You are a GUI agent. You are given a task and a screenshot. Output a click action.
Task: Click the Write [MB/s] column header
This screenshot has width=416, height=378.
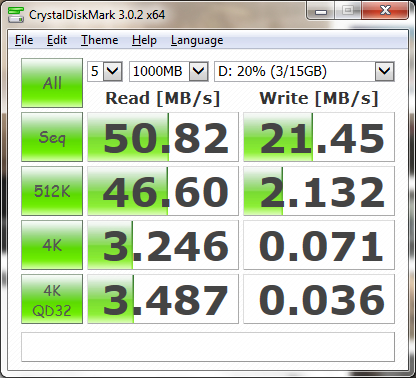pos(319,98)
